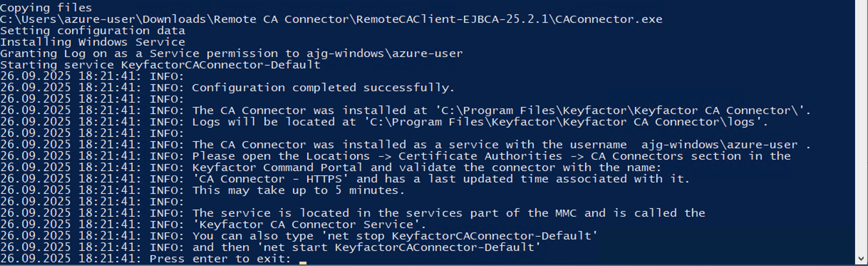Click the 'Setting configuration data' line

92,31
